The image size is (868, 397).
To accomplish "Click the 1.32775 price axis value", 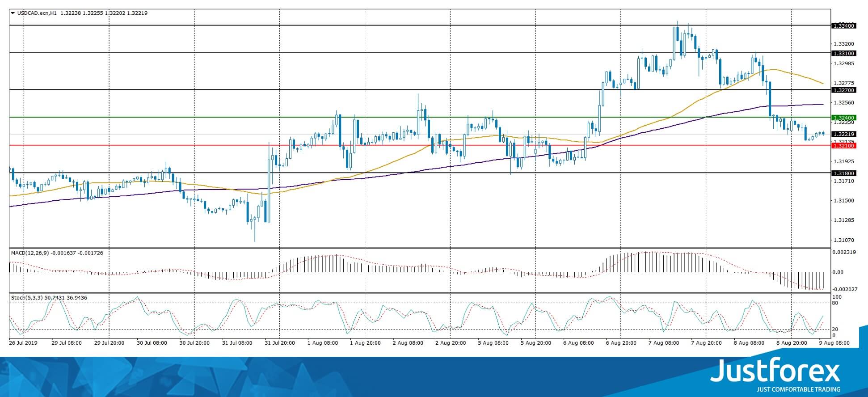I will pyautogui.click(x=843, y=83).
